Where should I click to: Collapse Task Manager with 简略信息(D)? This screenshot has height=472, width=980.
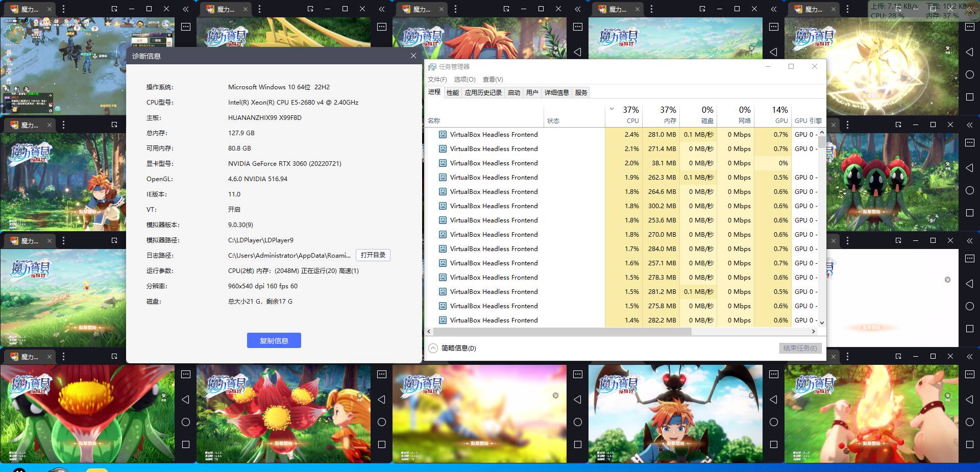click(x=452, y=348)
